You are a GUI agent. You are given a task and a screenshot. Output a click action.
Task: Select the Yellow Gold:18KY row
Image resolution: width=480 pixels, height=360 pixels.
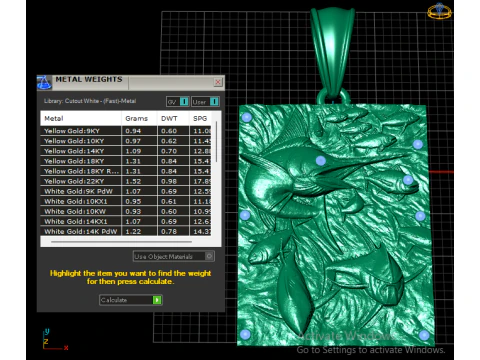(x=126, y=161)
